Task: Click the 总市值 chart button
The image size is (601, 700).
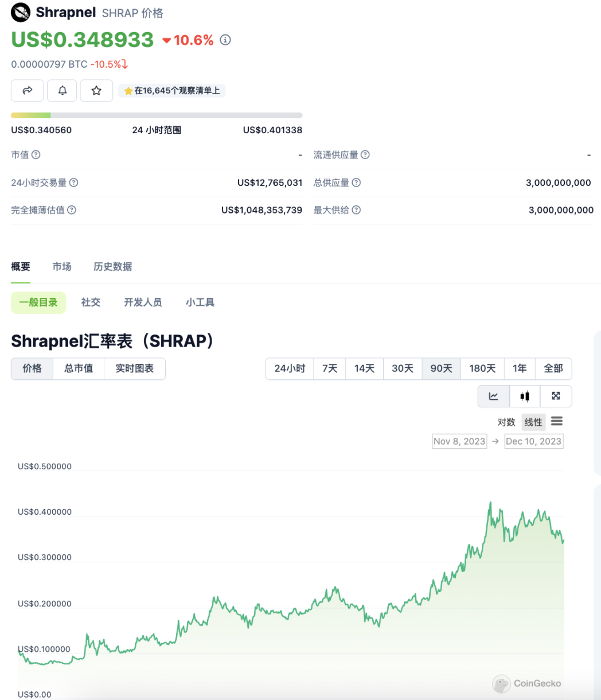Action: pyautogui.click(x=79, y=368)
